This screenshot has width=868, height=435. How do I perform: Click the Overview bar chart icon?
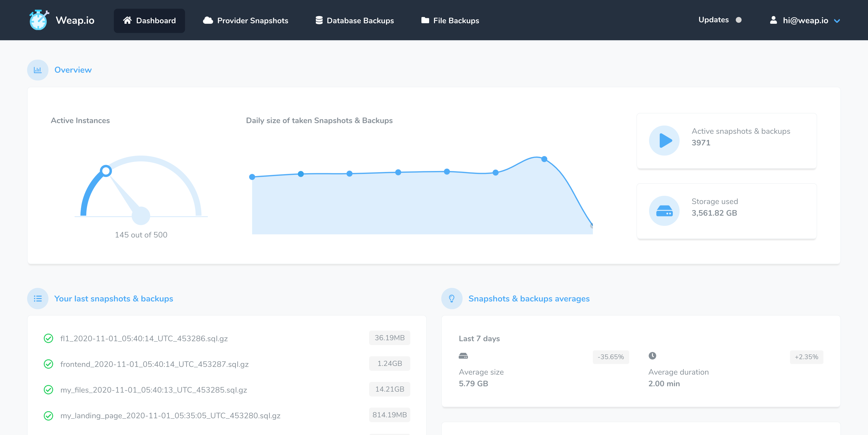[38, 70]
